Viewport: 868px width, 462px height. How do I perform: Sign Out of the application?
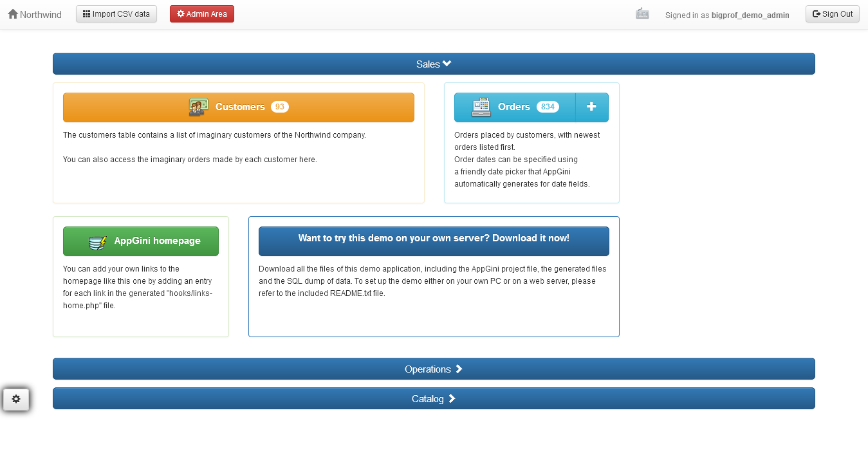(833, 14)
